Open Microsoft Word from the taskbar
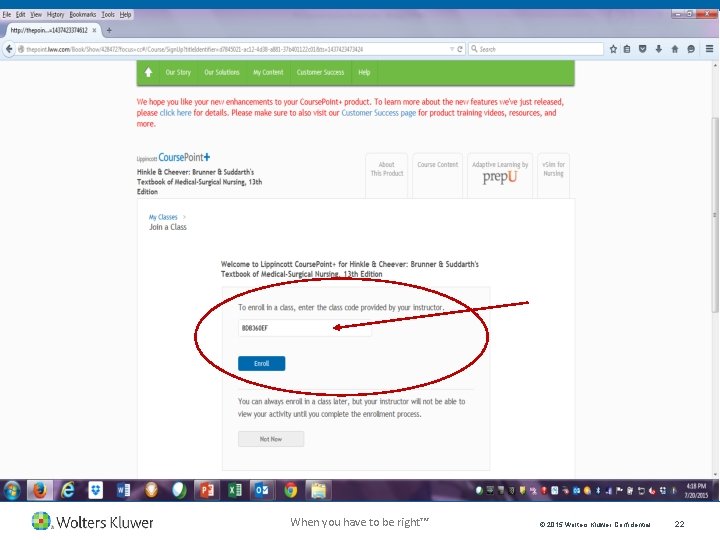Viewport: 720px width, 540px height. coord(124,490)
